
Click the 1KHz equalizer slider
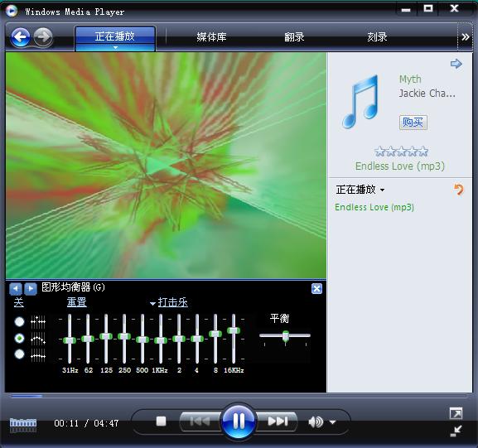click(161, 340)
